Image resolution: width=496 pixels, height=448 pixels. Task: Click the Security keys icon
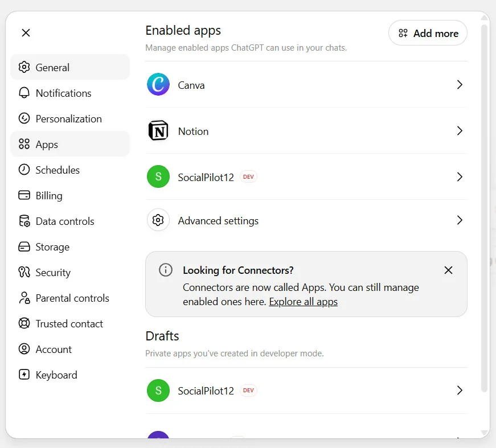24,272
